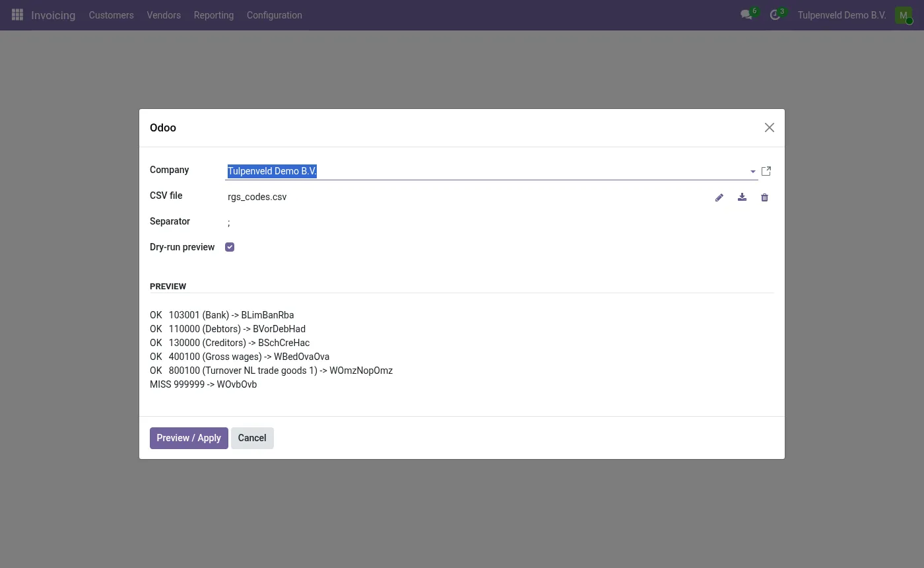Open the apps grid menu icon
Image resolution: width=924 pixels, height=568 pixels.
[x=18, y=15]
